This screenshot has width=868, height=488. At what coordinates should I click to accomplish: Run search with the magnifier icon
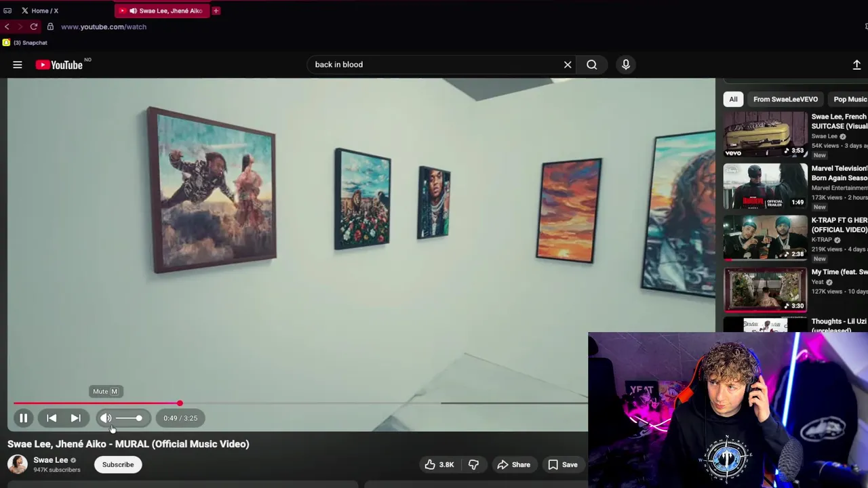click(592, 64)
